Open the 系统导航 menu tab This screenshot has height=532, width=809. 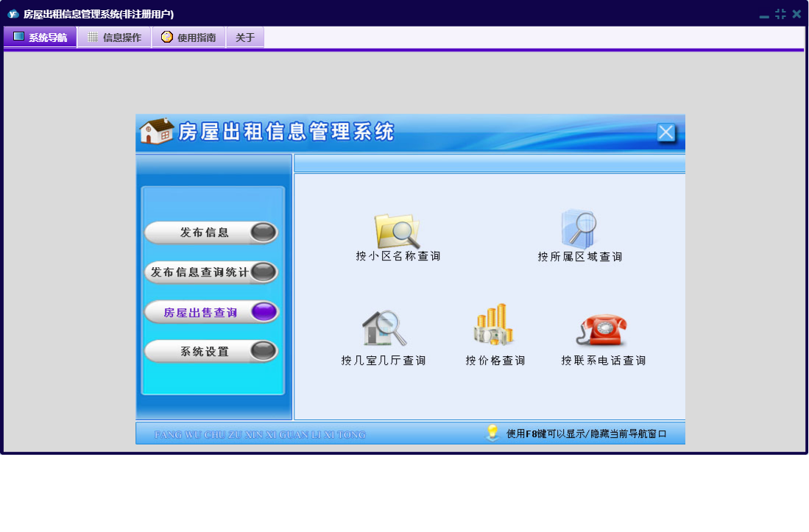40,37
